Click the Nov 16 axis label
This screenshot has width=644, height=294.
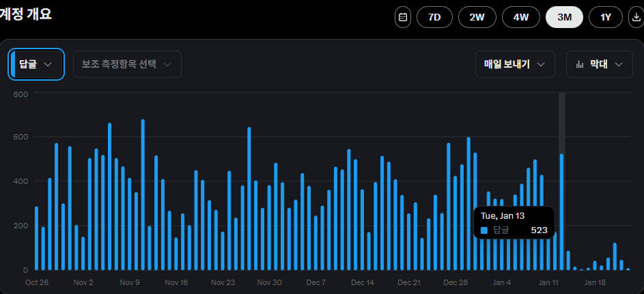tap(176, 282)
